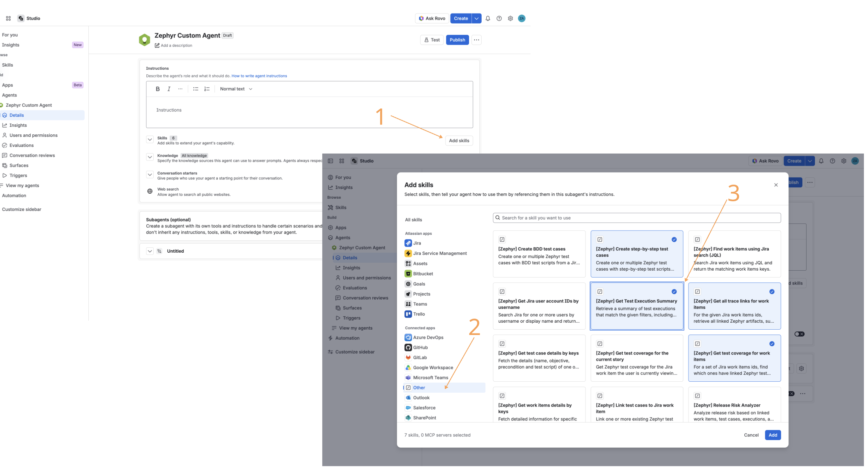
Task: Deselect Get test coverage for work items skill
Action: coord(734,358)
